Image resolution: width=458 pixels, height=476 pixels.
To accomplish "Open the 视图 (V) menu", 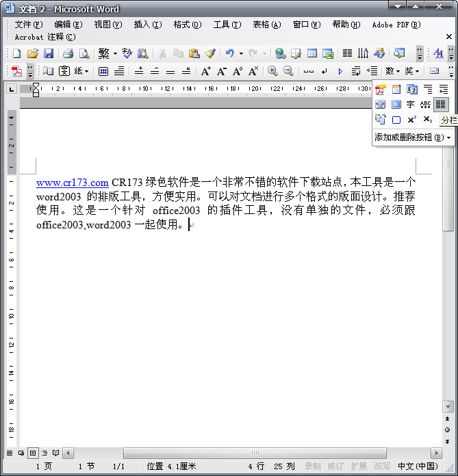I will pos(108,25).
